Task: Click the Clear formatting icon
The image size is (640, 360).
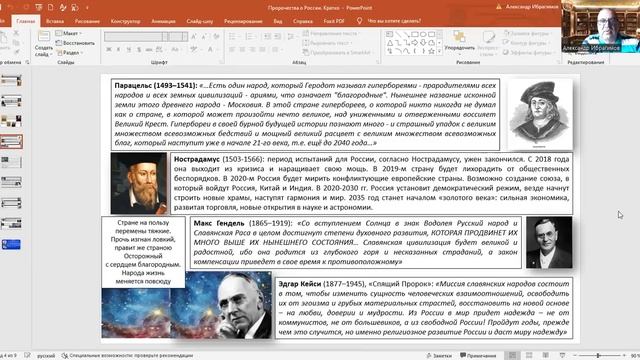Action: tap(217, 37)
